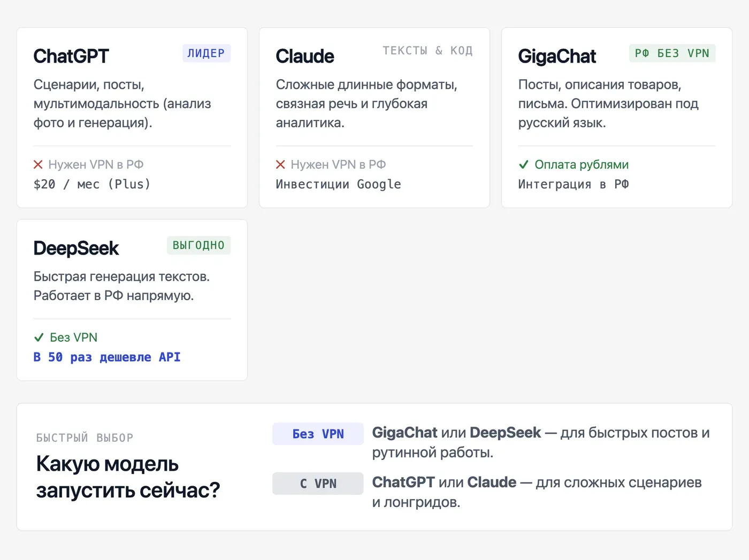Screen dimensions: 749x560
Task: Open the Claude card title
Action: tap(305, 56)
